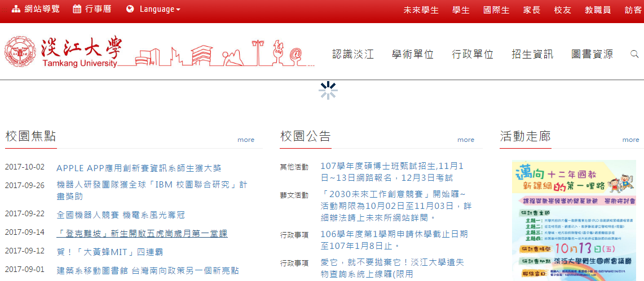Open news 全國機器人競賽 機電系風光奪冠
The image size is (644, 281).
pos(120,215)
